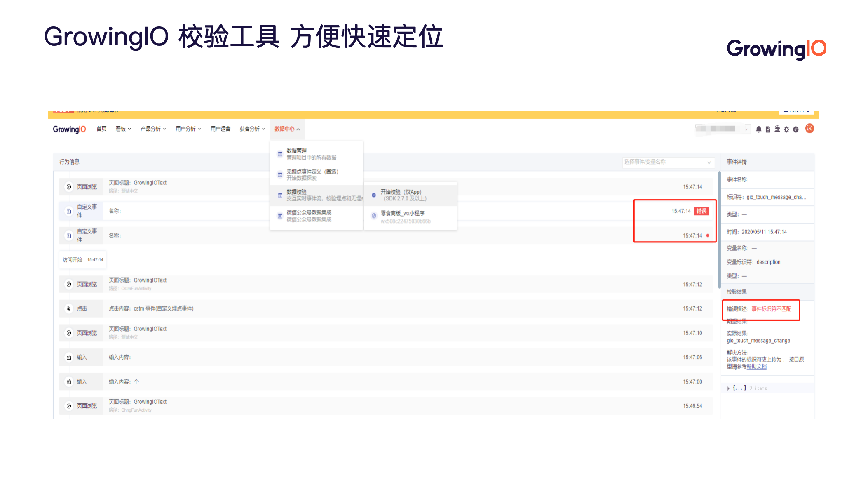
Task: Open the document icon in header
Action: pos(767,129)
